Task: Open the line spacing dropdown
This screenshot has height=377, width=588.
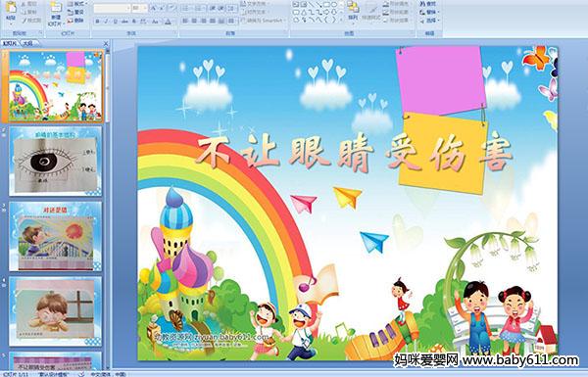Action: pos(232,8)
